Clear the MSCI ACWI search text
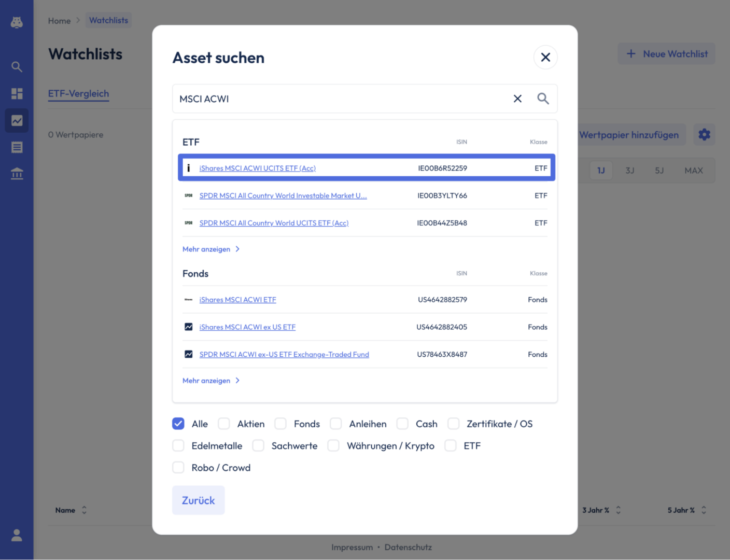This screenshot has height=560, width=730. click(517, 99)
